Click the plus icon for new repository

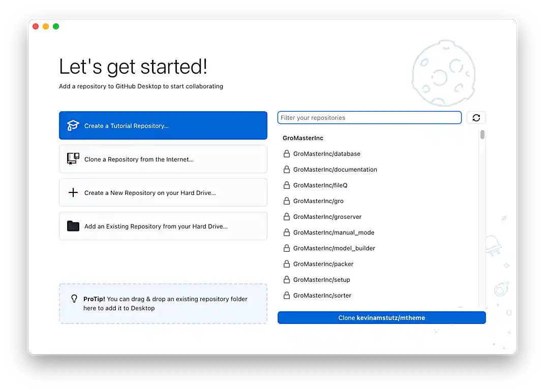tap(73, 192)
